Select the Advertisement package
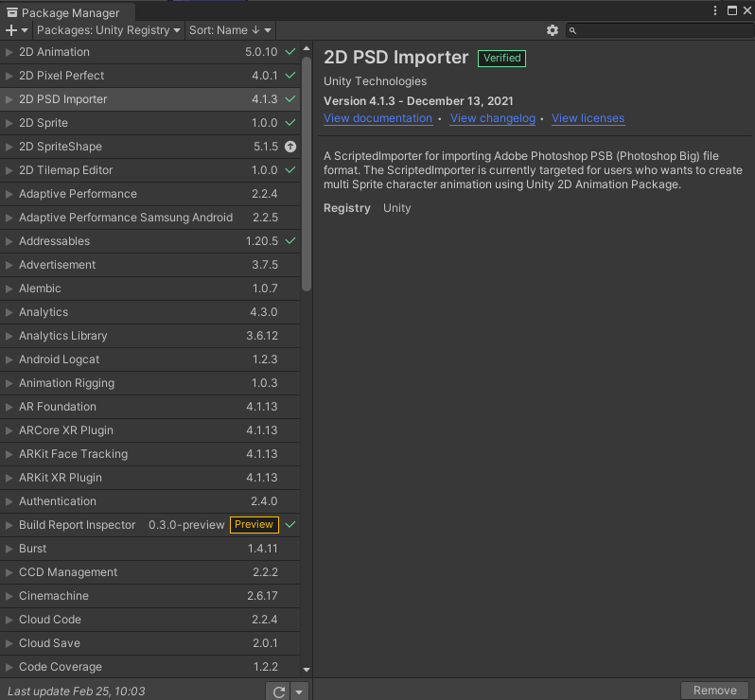The height and width of the screenshot is (700, 755). coord(149,265)
